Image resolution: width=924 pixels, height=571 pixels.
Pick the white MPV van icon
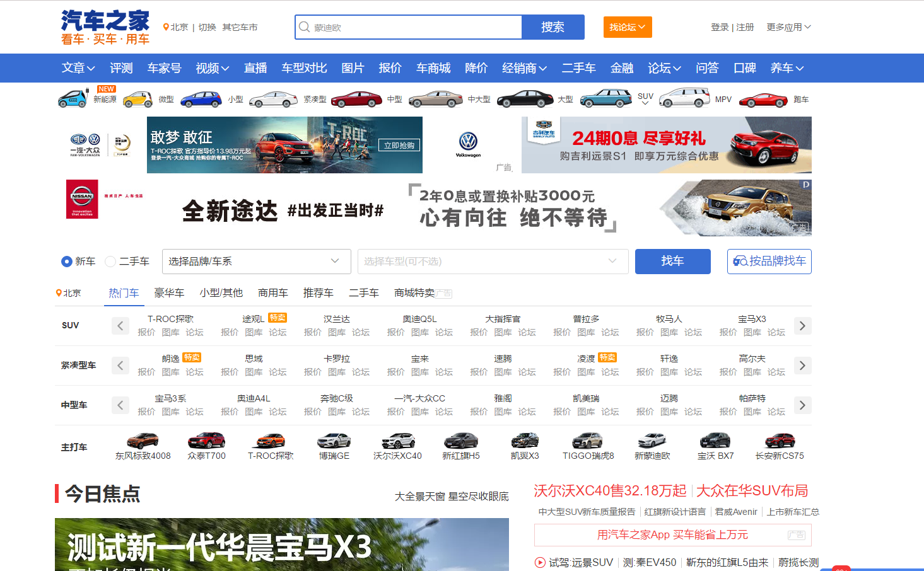(684, 99)
